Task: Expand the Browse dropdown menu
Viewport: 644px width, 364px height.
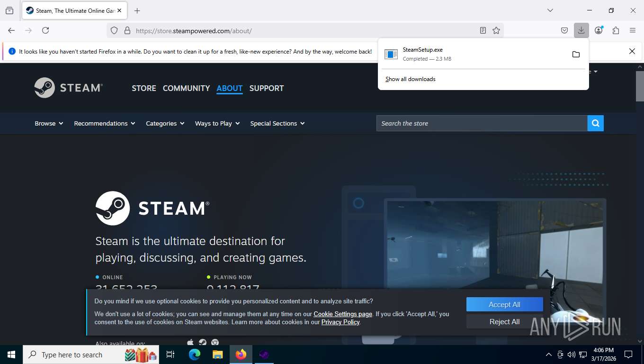Action: pyautogui.click(x=49, y=123)
